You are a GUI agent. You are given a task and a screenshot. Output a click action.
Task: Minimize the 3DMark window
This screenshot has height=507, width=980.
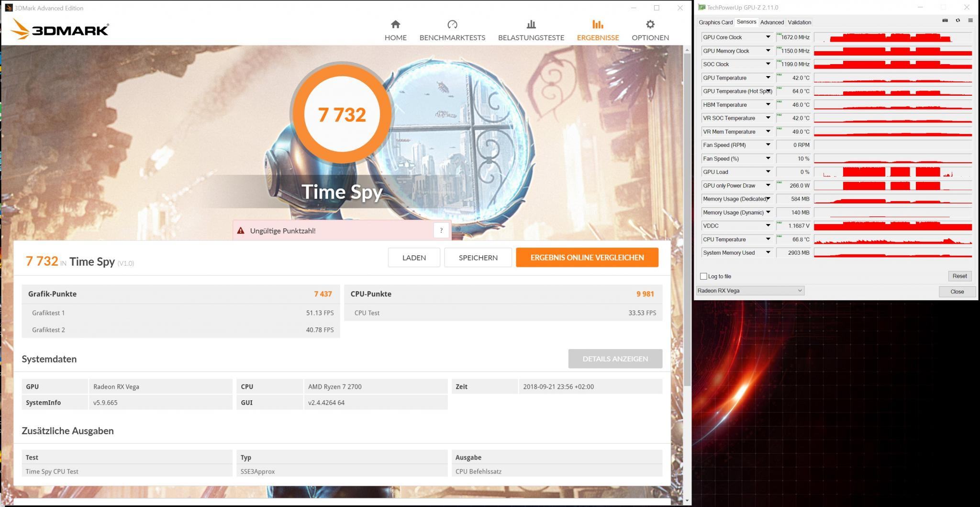pyautogui.click(x=633, y=8)
